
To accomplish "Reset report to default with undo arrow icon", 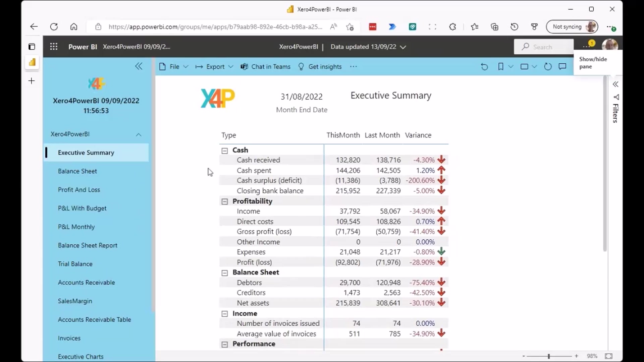I will coord(485,67).
